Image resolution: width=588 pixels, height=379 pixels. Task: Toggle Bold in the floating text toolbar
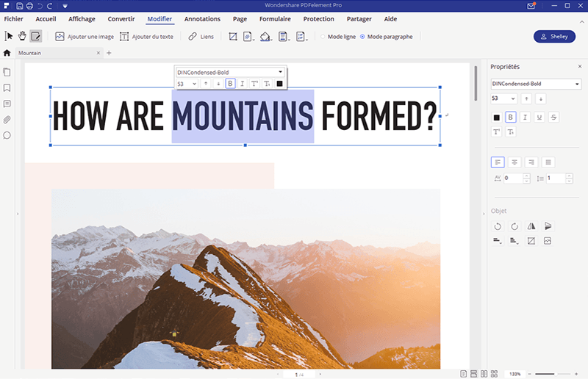tap(230, 84)
